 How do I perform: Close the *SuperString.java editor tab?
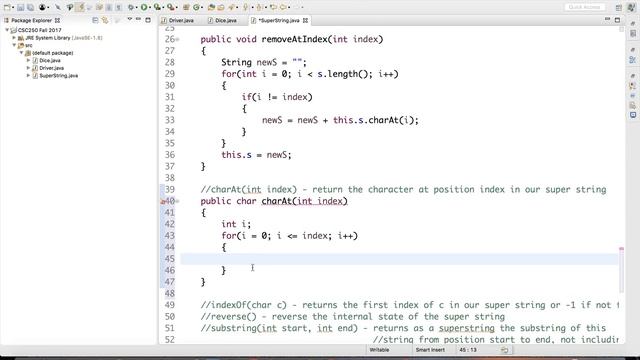(305, 20)
